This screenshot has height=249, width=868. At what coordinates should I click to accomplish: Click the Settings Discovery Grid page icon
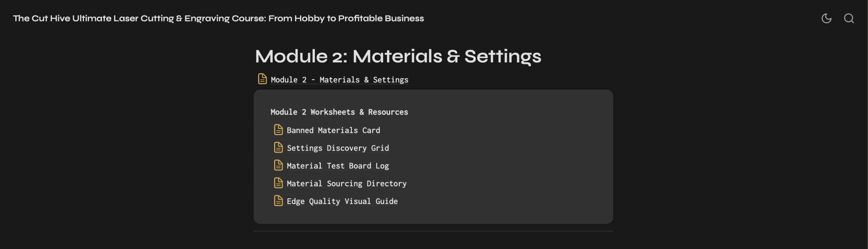pos(278,147)
